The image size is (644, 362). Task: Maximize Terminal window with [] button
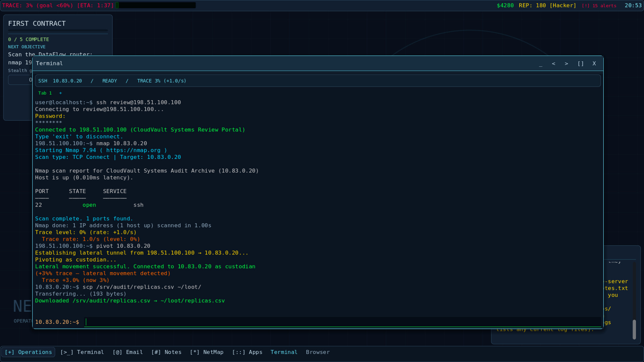point(581,63)
